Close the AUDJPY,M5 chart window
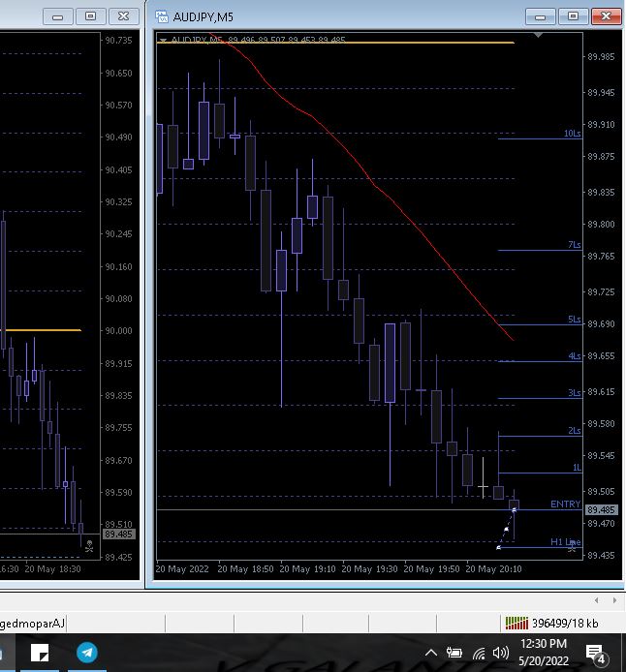Screen dimensions: 626x672 607,16
